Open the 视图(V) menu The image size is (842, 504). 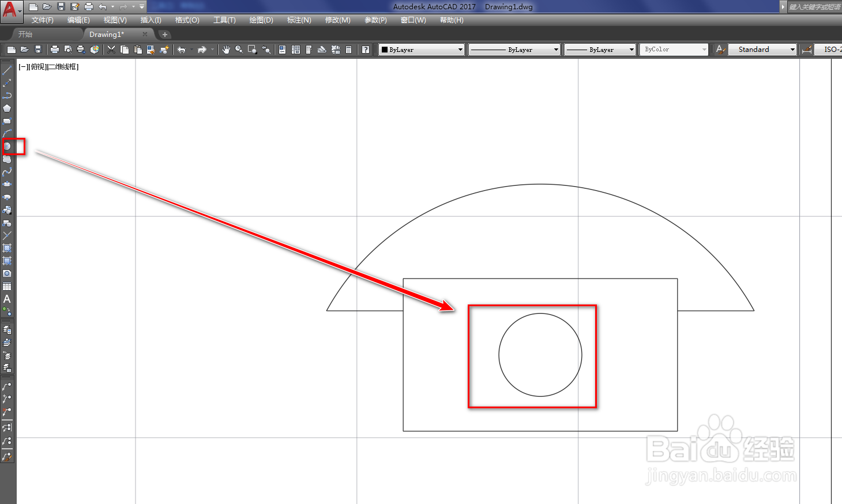point(115,20)
